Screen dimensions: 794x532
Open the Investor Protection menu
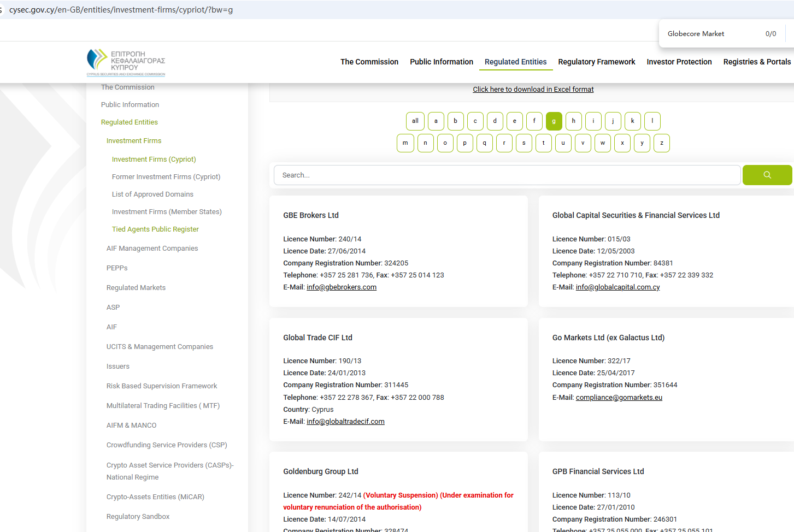[x=679, y=62]
